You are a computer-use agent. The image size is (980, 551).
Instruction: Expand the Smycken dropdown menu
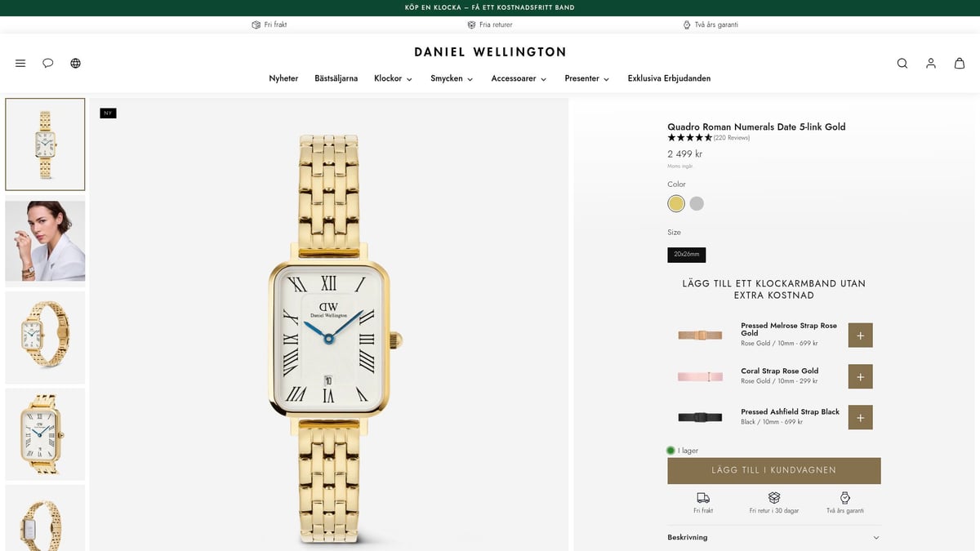(x=452, y=78)
